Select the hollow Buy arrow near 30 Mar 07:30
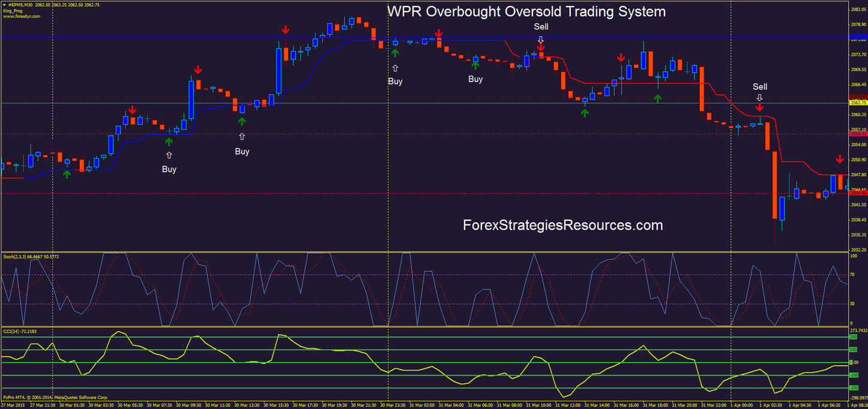Screen dimensions: 868x409 pyautogui.click(x=169, y=155)
